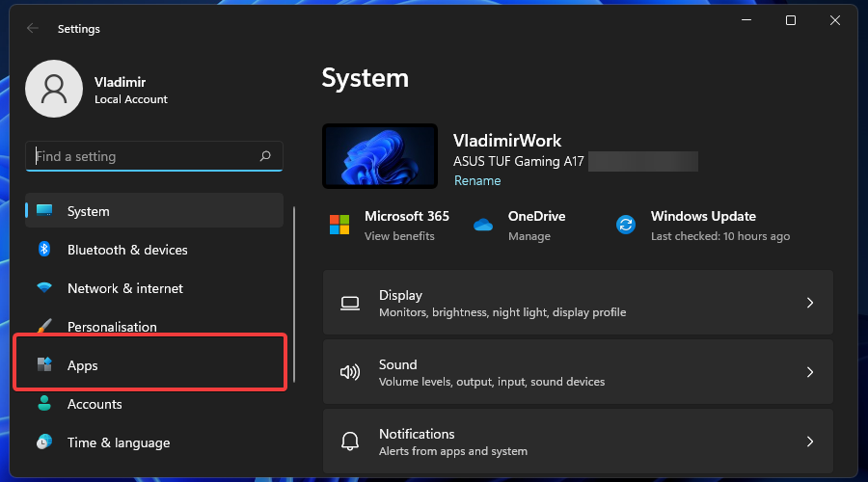Click the Windows Update sync icon
This screenshot has height=482, width=868.
point(626,225)
